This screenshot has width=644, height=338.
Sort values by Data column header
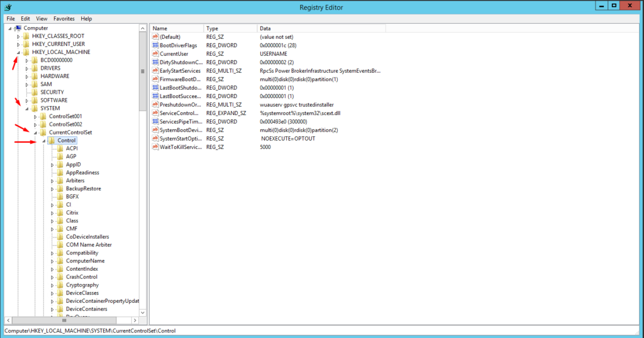click(321, 28)
